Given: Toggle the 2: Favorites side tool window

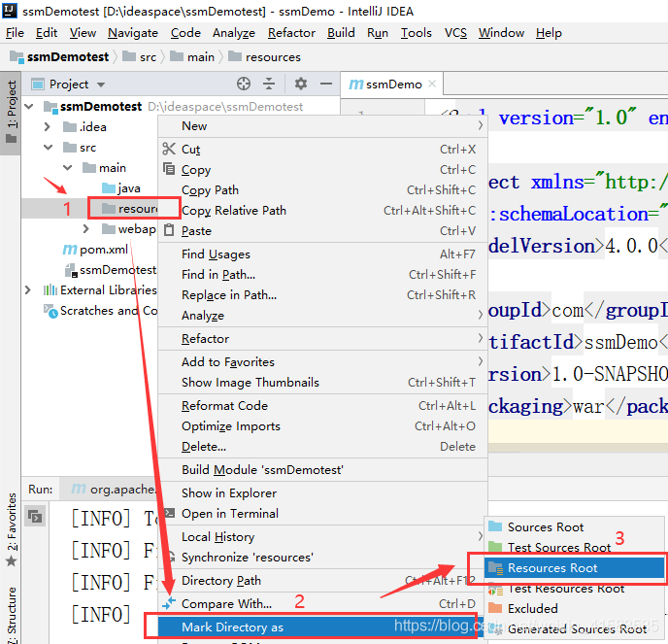Looking at the screenshot, I should [11, 529].
